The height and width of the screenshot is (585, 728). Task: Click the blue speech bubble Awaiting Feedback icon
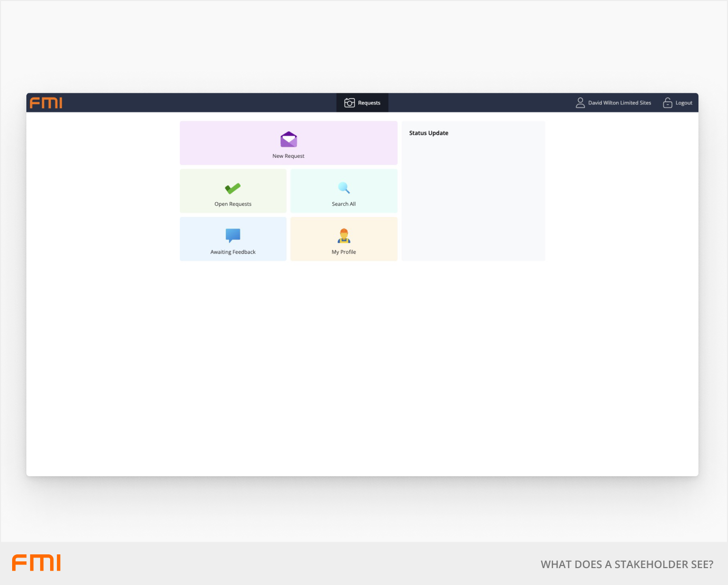click(x=233, y=235)
